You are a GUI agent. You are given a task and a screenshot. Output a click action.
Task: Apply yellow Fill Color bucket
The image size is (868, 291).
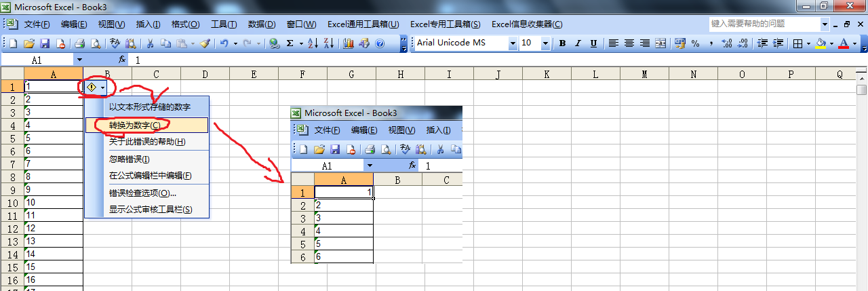tap(821, 43)
